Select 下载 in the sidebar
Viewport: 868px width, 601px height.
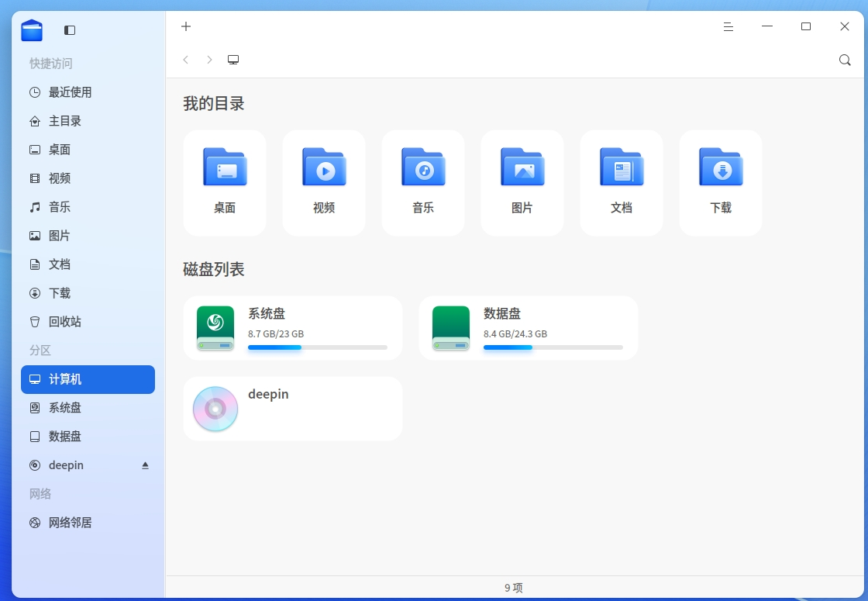coord(88,293)
